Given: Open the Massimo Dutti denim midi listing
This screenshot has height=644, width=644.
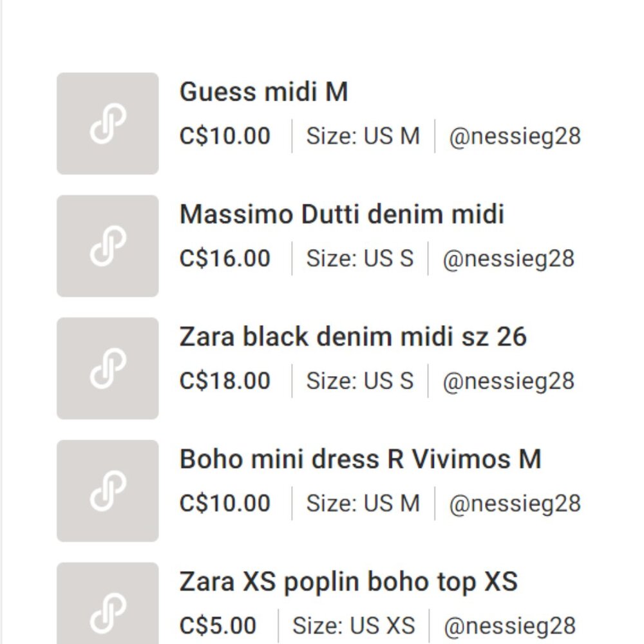Looking at the screenshot, I should pos(341,214).
